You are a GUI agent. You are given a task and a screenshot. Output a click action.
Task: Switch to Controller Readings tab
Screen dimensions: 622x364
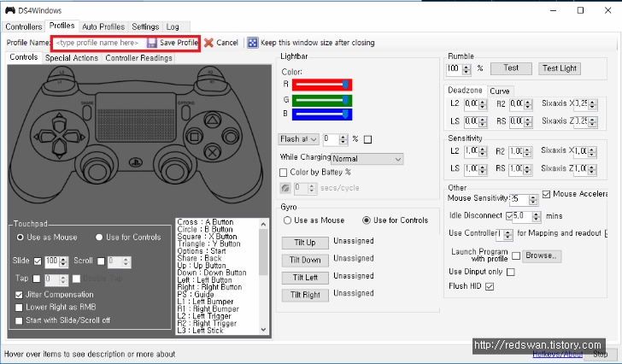(x=138, y=58)
